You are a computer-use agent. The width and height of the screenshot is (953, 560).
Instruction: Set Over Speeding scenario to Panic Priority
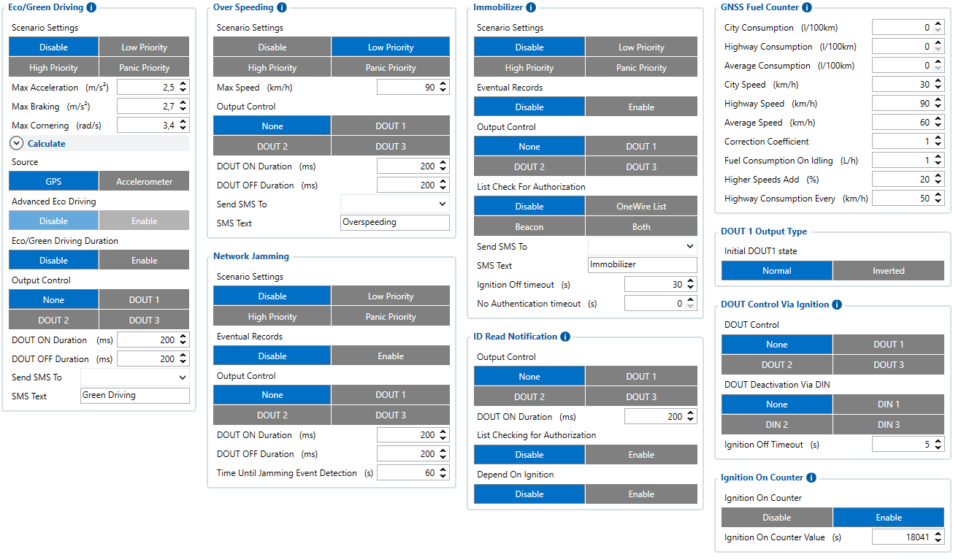[x=391, y=68]
